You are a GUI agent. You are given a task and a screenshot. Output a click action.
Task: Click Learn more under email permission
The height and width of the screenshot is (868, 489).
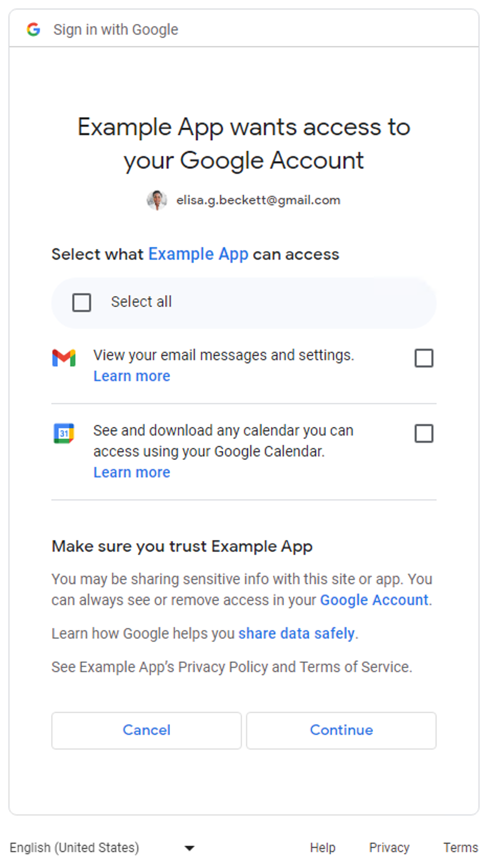click(x=131, y=376)
